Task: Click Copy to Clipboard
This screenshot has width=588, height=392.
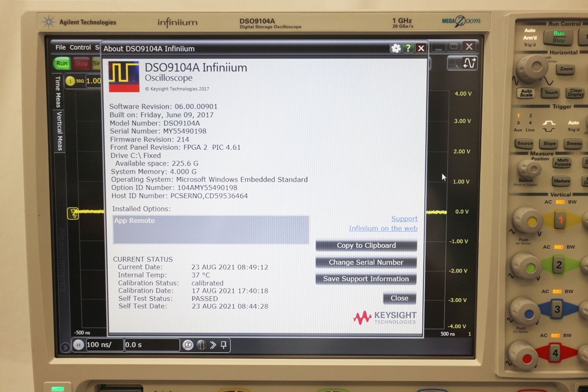Action: (x=366, y=245)
